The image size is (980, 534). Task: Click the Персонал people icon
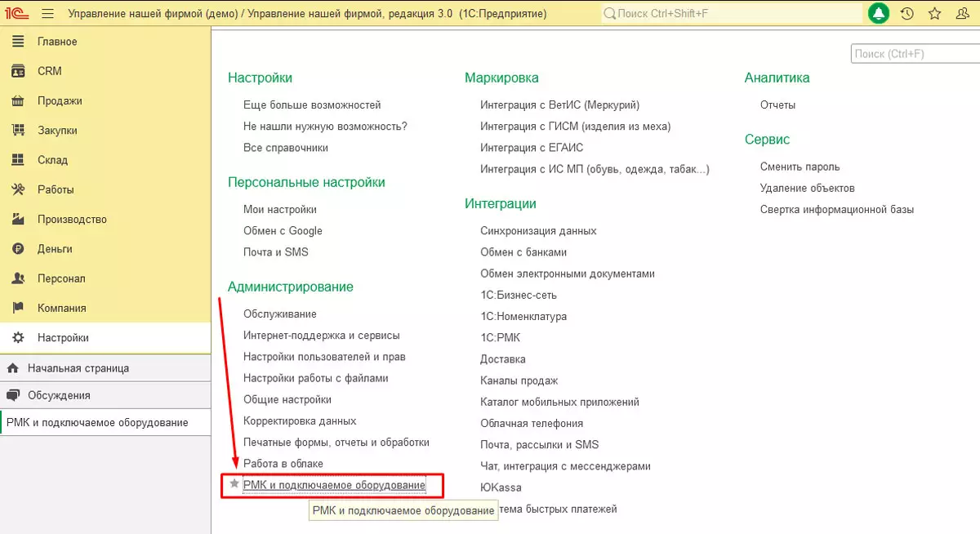click(x=18, y=278)
